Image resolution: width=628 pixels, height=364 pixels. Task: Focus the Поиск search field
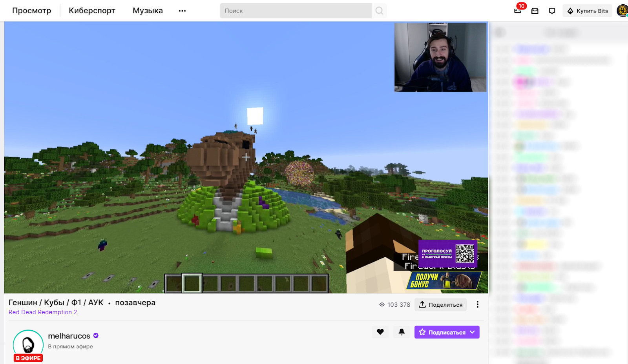point(296,11)
